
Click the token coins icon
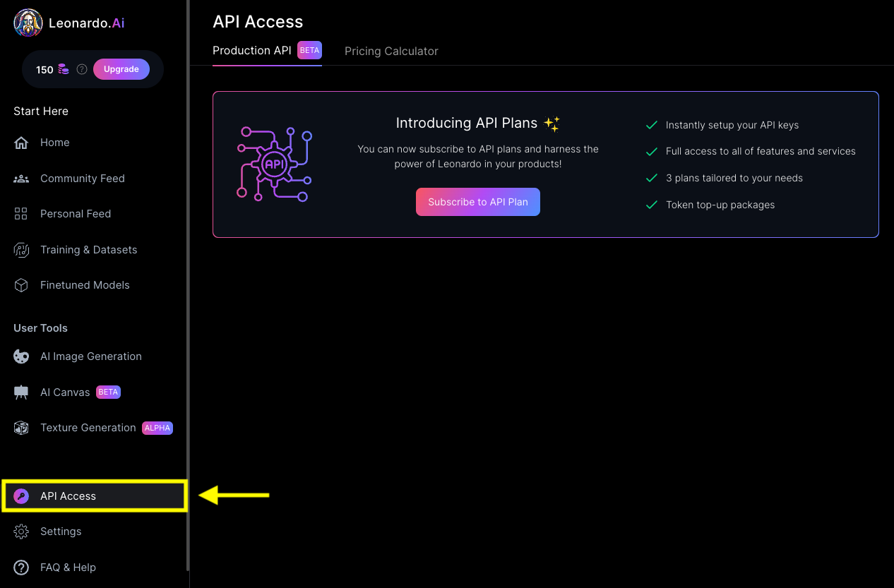64,69
